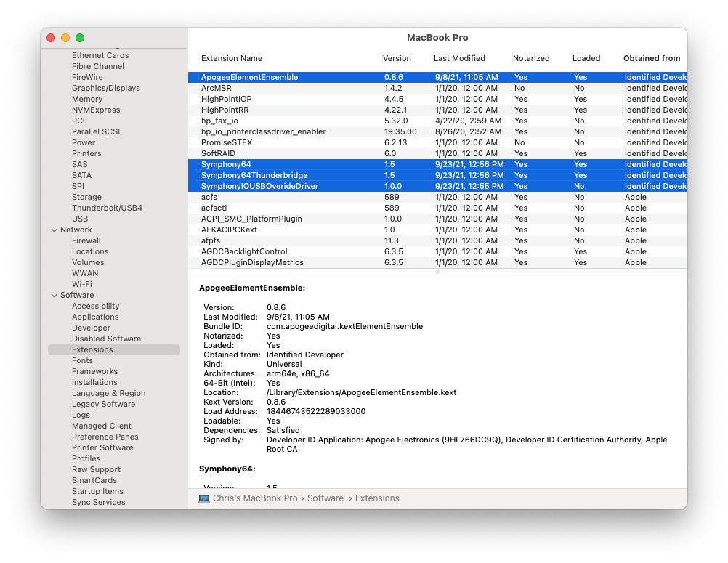The height and width of the screenshot is (563, 728).
Task: Select the SoftRAID extension row
Action: pyautogui.click(x=437, y=153)
